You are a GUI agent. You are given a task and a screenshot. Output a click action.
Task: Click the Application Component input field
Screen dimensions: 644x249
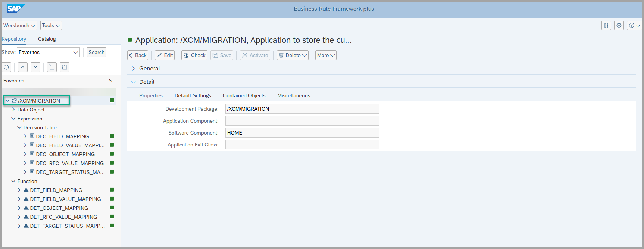(x=302, y=121)
